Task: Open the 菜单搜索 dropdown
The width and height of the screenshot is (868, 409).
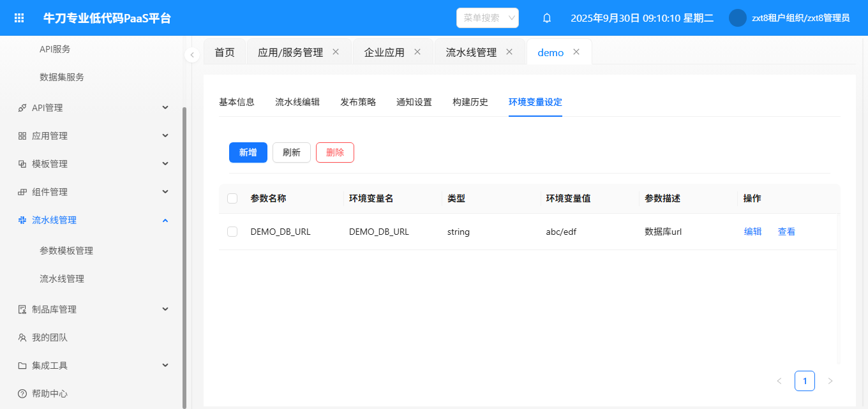Action: click(x=488, y=18)
